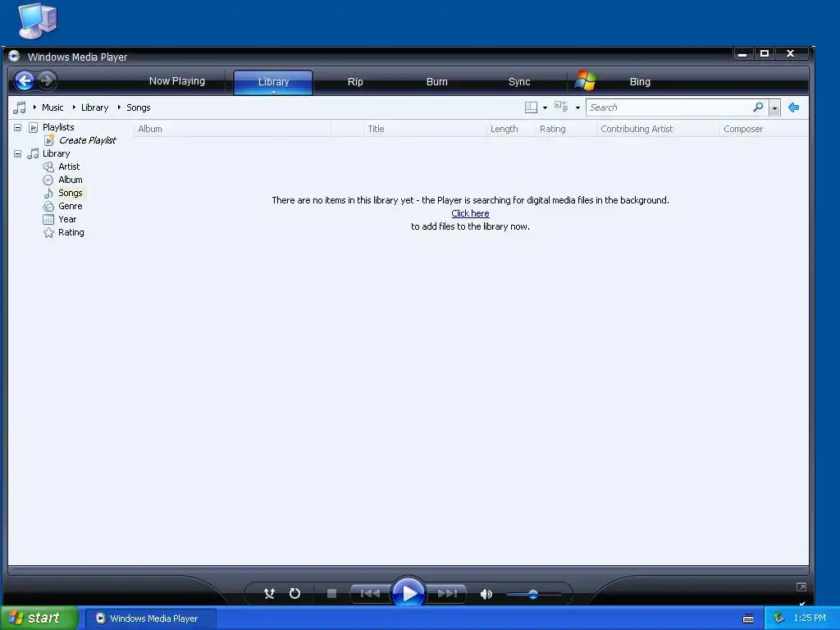The height and width of the screenshot is (630, 840).
Task: Click the Windows Media Player title icon
Action: tap(15, 56)
